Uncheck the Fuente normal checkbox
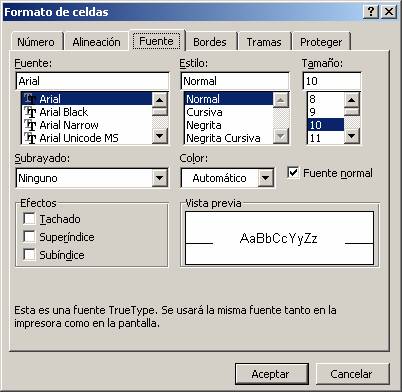The height and width of the screenshot is (392, 402). (293, 173)
